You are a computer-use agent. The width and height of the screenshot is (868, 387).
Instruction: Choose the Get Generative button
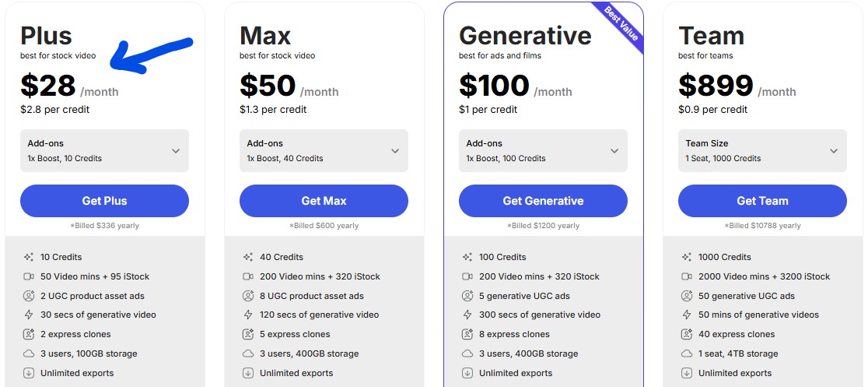click(x=543, y=201)
